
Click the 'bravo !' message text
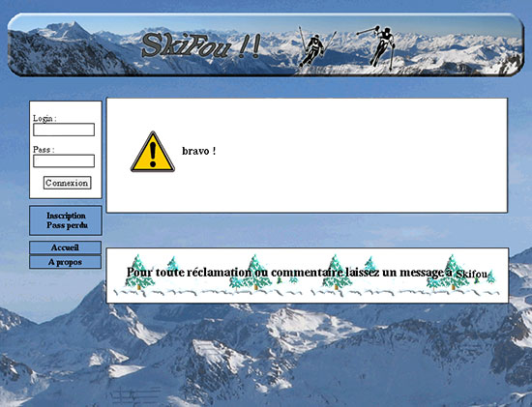click(x=199, y=151)
